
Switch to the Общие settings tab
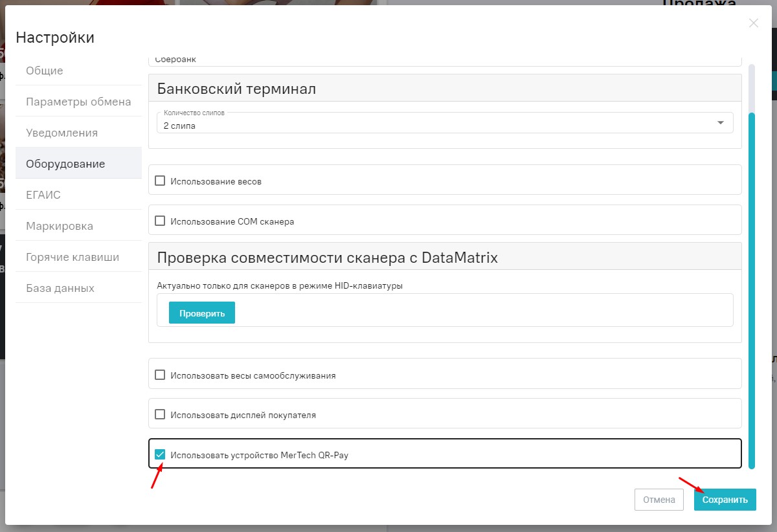click(x=43, y=71)
